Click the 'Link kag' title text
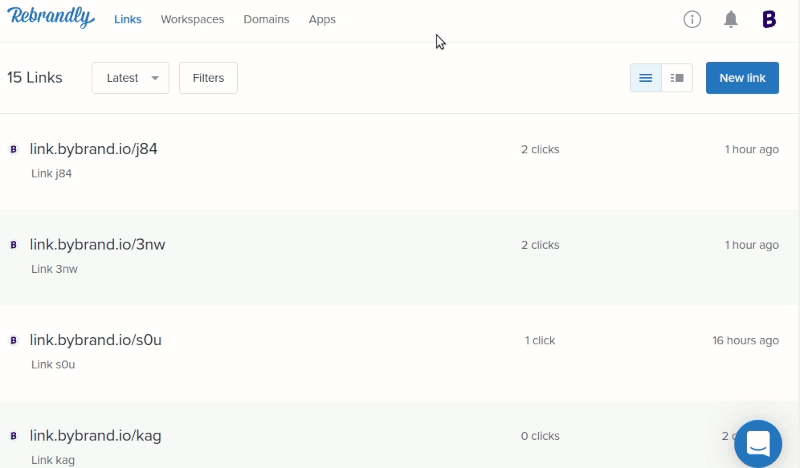Viewport: 800px width, 468px height. pyautogui.click(x=53, y=460)
